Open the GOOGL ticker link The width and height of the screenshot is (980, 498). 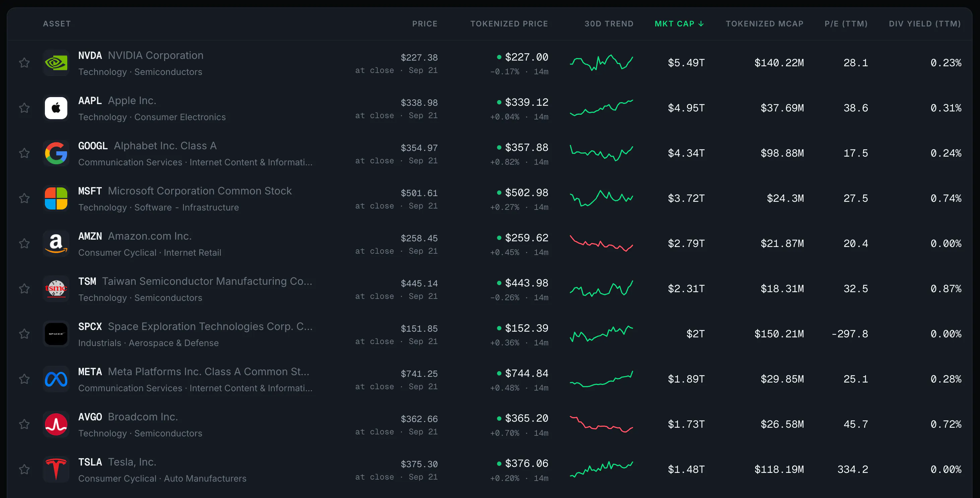point(93,146)
